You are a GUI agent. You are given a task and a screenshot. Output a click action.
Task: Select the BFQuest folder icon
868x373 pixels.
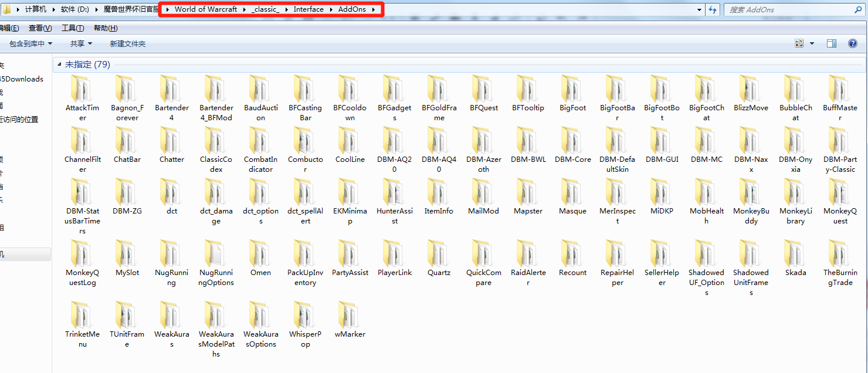point(483,88)
